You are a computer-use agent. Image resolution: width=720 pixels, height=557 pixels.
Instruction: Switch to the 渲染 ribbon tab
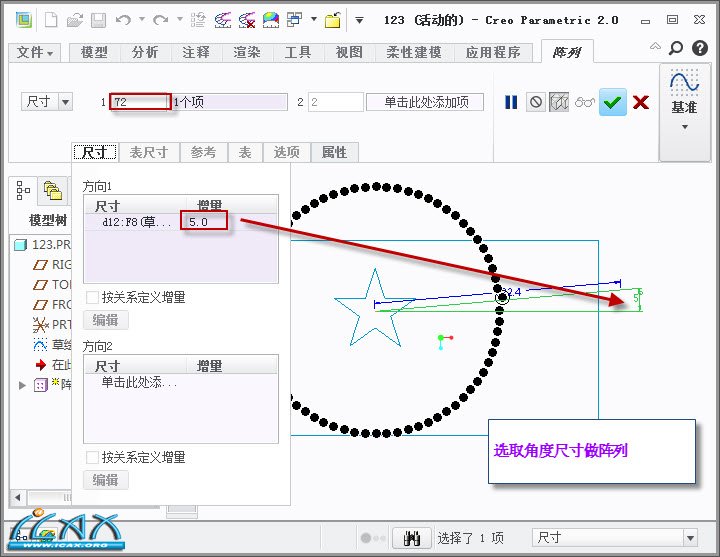(248, 52)
